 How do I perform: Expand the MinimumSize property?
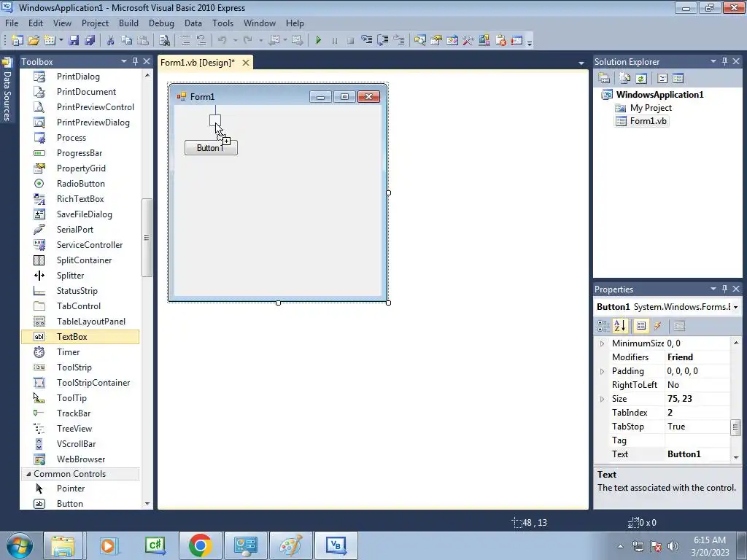[x=602, y=343]
